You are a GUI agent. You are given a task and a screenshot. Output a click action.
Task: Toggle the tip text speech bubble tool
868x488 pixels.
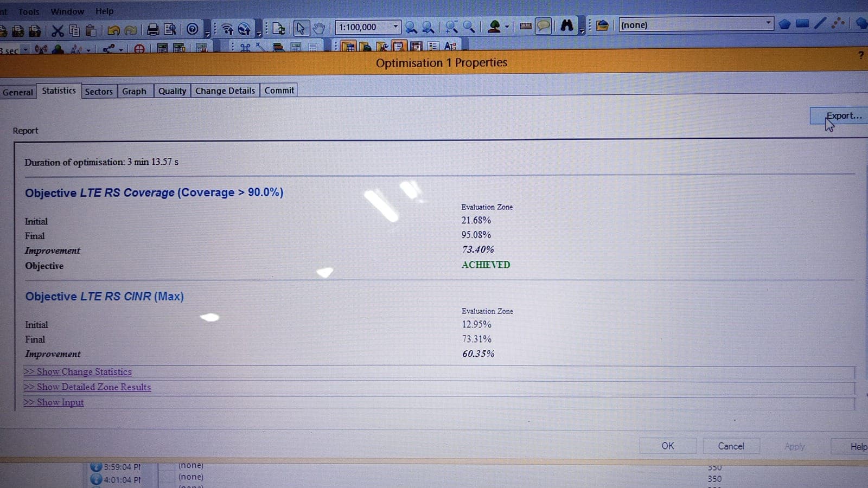[x=543, y=25]
